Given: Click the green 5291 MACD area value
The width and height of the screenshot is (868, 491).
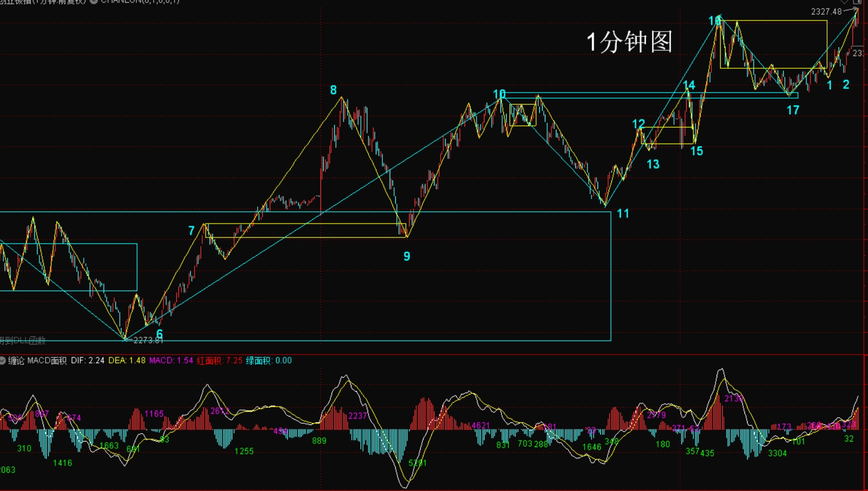Looking at the screenshot, I should pos(417,463).
